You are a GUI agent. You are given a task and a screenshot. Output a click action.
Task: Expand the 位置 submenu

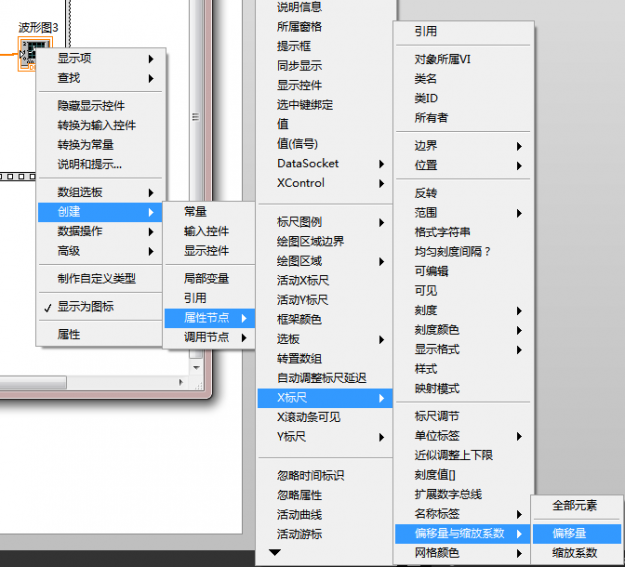pos(463,165)
